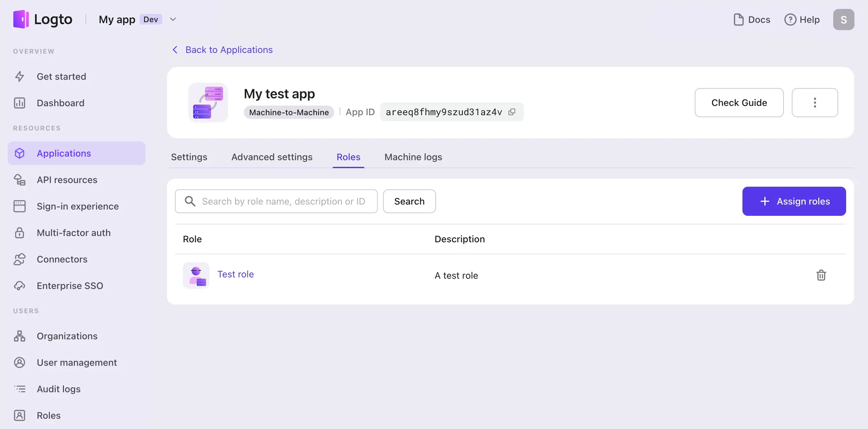Screen dimensions: 868x429
Task: Click the API resources grid icon
Action: pyautogui.click(x=19, y=180)
